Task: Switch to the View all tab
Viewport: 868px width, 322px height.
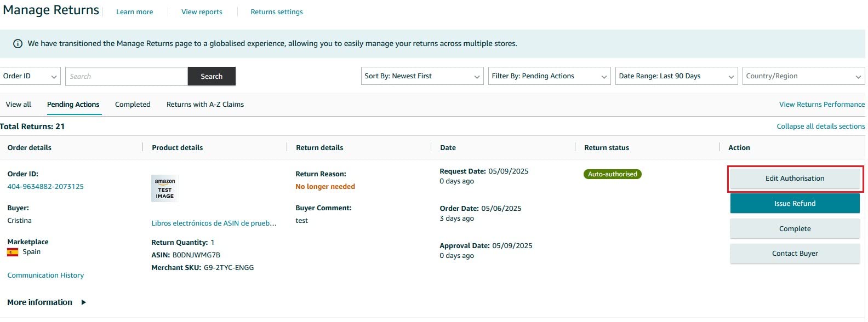Action: (x=19, y=105)
